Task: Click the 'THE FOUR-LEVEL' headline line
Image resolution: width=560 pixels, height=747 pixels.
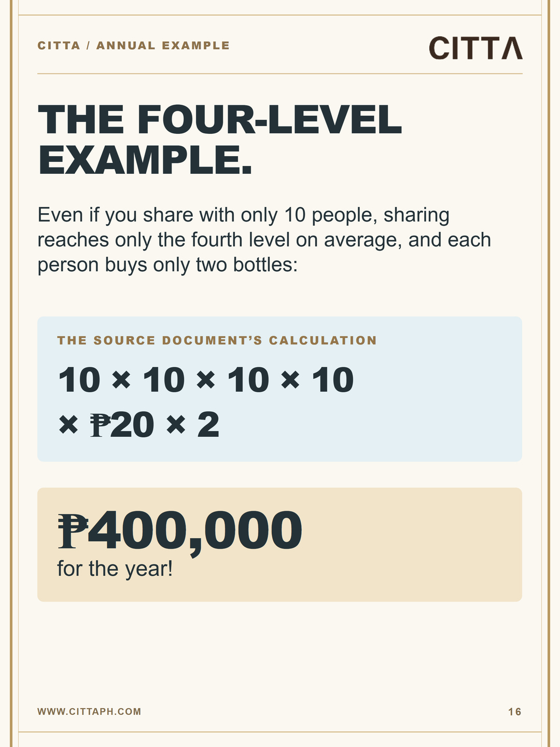Action: click(x=220, y=120)
